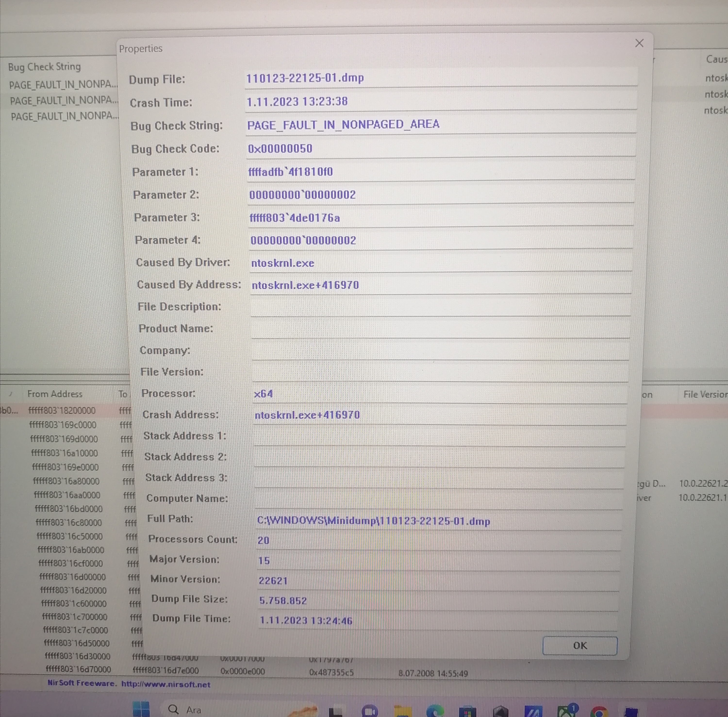Screen dimensions: 728x717
Task: Open the Teams chat taskbar icon
Action: pos(370,711)
